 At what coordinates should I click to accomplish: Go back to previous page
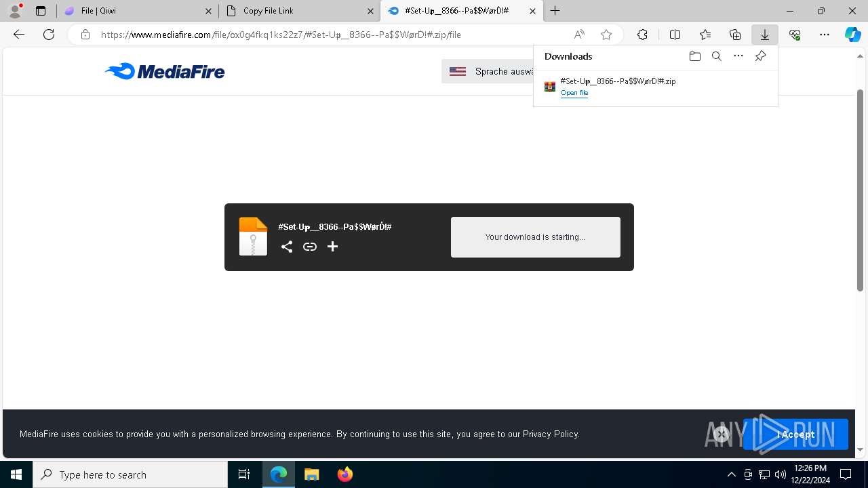19,35
